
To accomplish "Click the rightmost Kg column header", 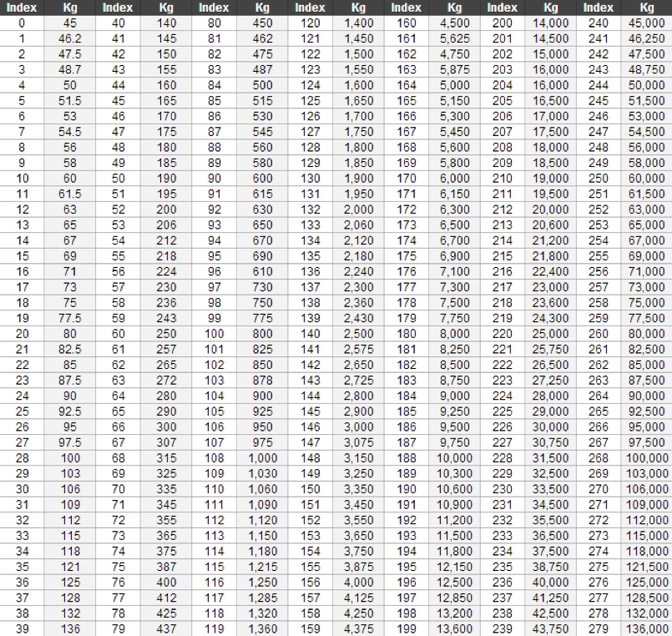I will (x=648, y=8).
